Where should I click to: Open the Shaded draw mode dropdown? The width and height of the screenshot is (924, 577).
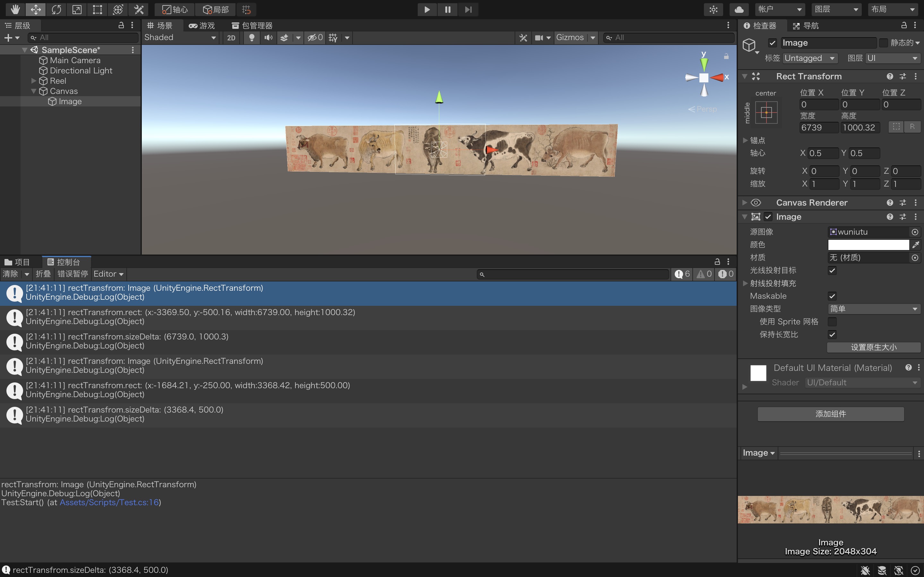[x=180, y=38]
